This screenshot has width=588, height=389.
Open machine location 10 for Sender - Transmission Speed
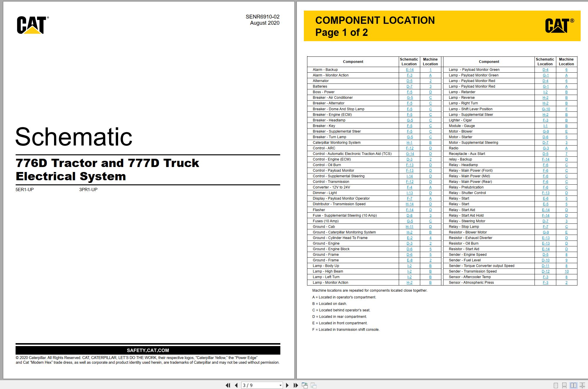pyautogui.click(x=567, y=271)
